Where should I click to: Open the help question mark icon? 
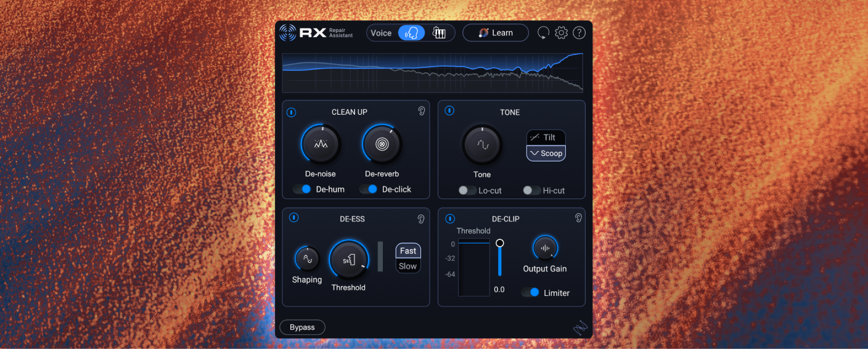pyautogui.click(x=579, y=33)
